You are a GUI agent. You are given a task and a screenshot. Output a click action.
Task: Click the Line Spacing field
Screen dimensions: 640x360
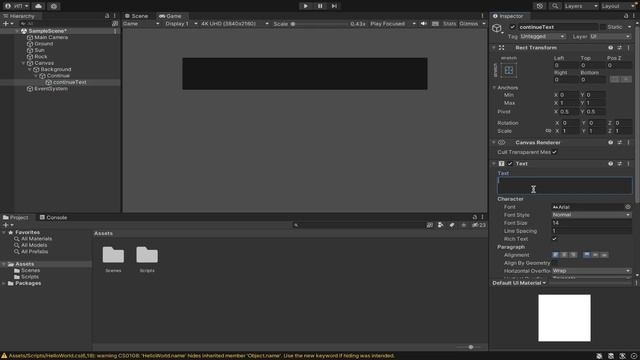[591, 231]
